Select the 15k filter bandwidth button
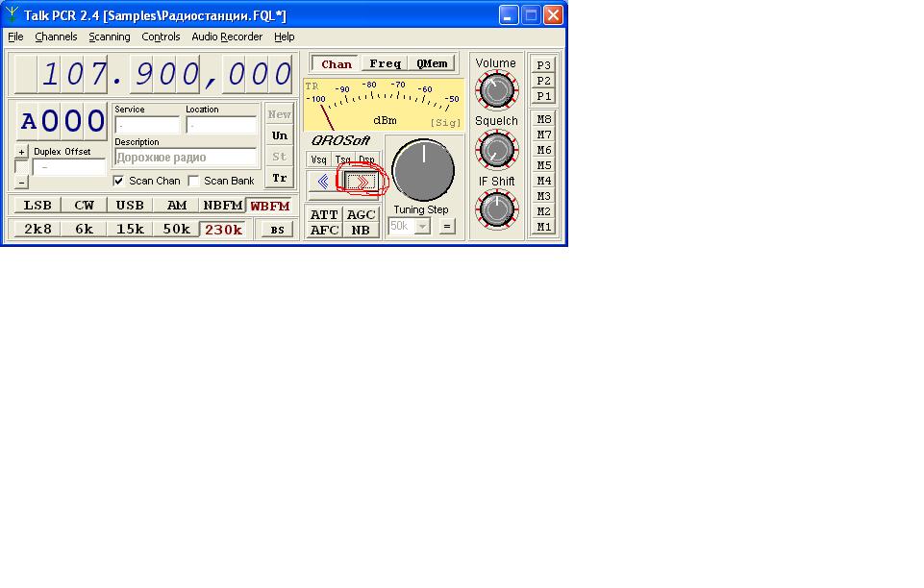Viewport: 924px width, 588px height. click(130, 229)
